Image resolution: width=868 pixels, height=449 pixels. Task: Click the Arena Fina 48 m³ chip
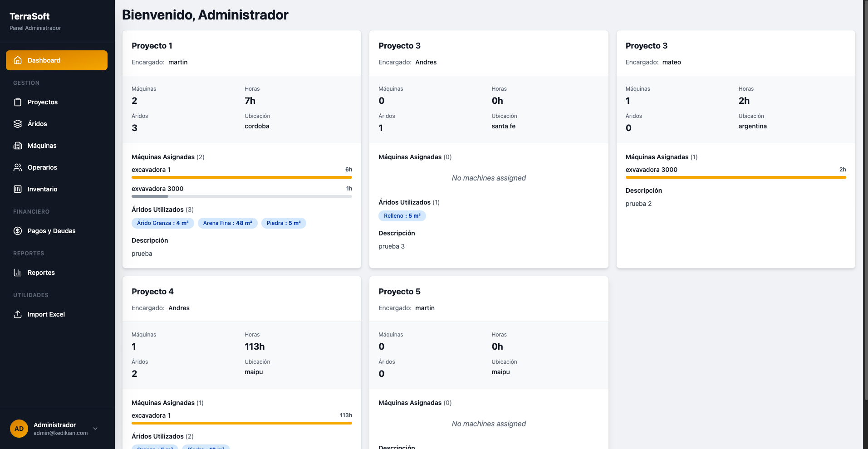[227, 223]
